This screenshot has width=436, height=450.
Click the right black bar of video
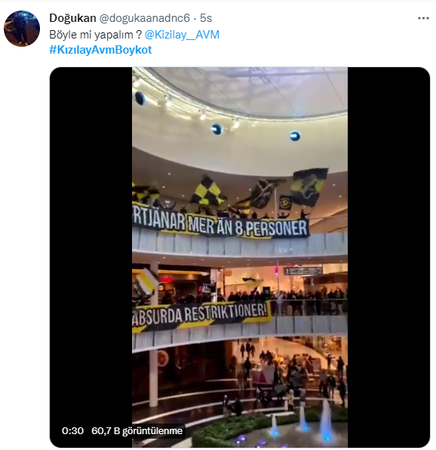[389, 257]
